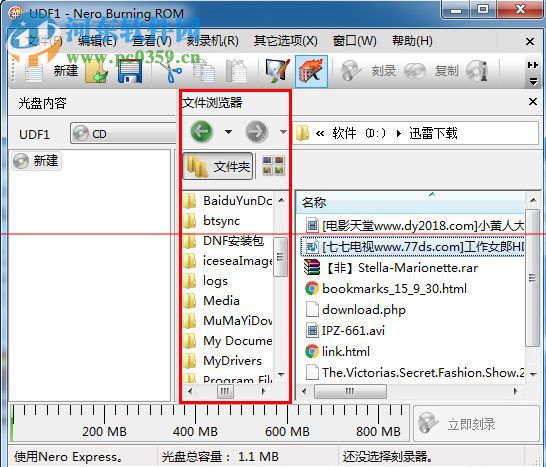The width and height of the screenshot is (546, 467).
Task: Select the logs folder
Action: pos(206,281)
